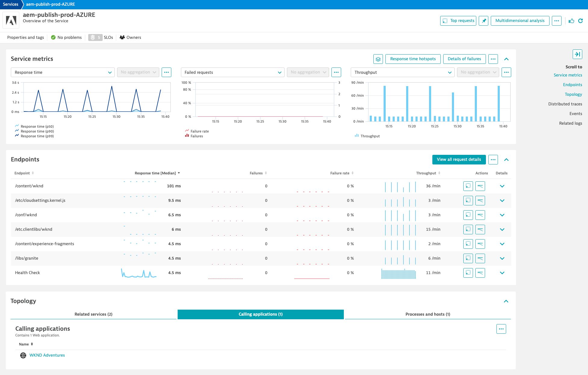This screenshot has height=375, width=588.
Task: Pin this service view to a dashboard
Action: coord(484,20)
